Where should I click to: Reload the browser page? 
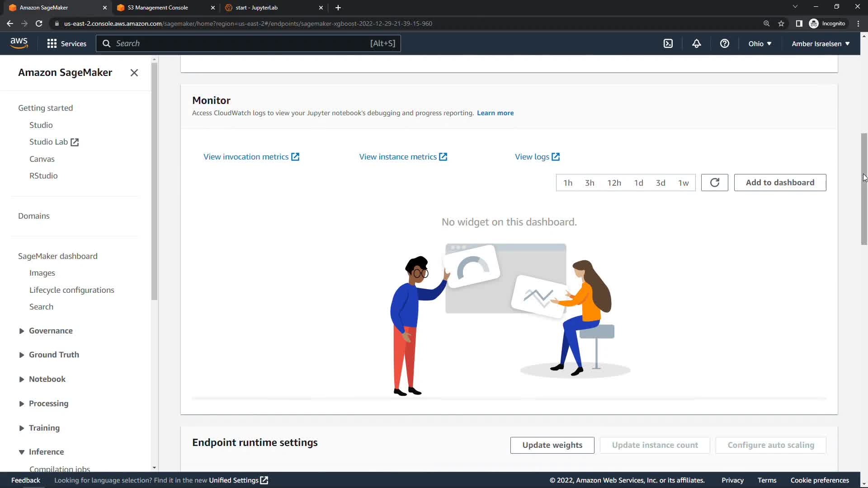click(x=39, y=23)
